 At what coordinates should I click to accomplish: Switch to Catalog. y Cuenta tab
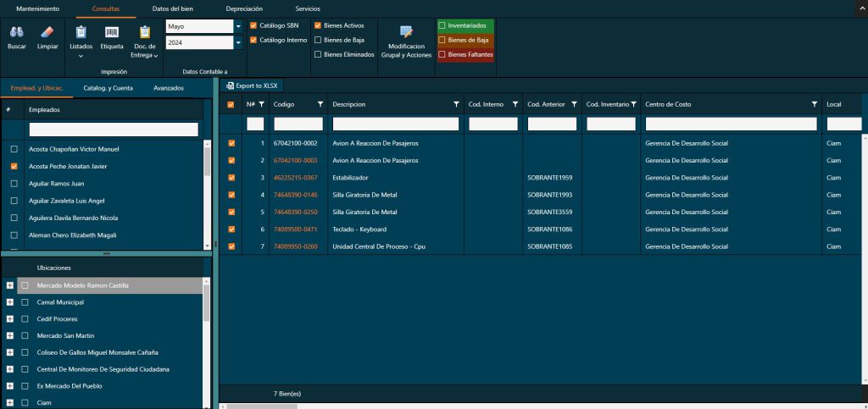[108, 88]
